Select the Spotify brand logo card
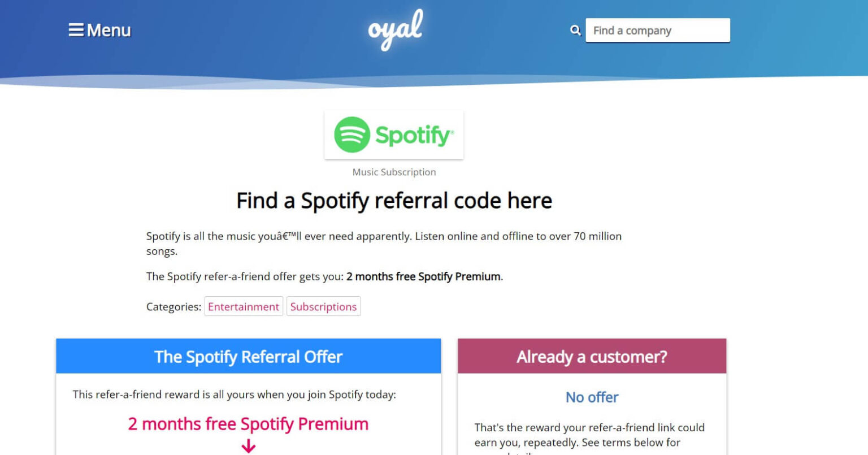This screenshot has width=868, height=455. (393, 135)
